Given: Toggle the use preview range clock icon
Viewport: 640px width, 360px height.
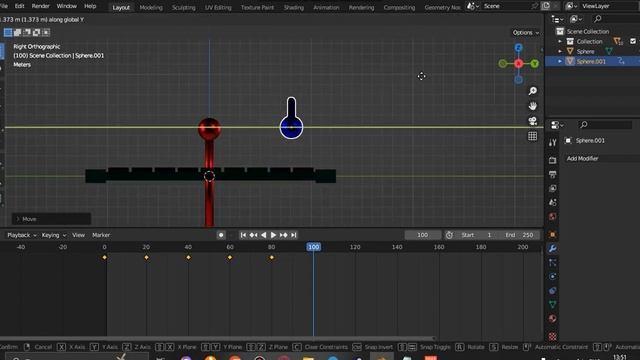Looking at the screenshot, I should click(x=449, y=235).
